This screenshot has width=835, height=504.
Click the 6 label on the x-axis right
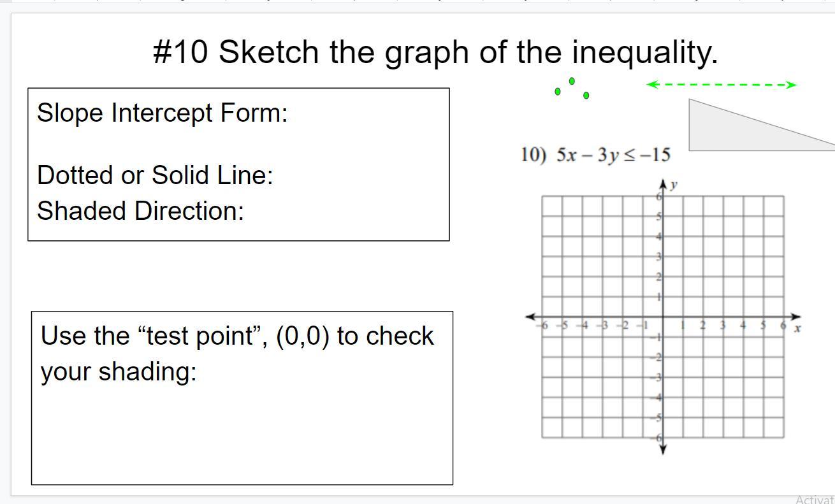(x=783, y=325)
